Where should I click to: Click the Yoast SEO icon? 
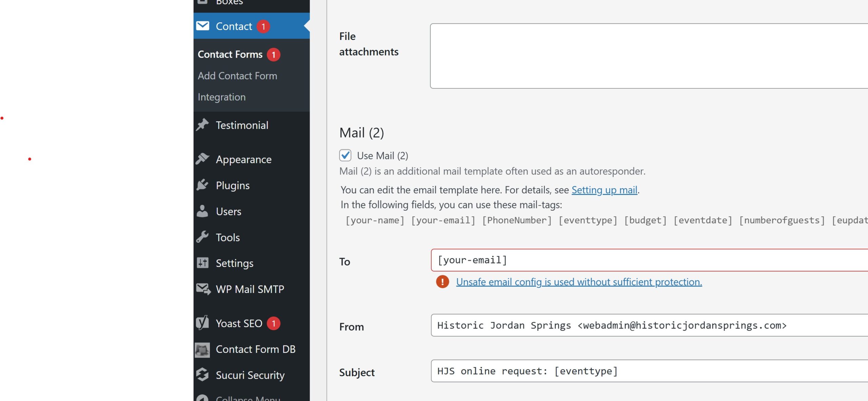coord(202,323)
